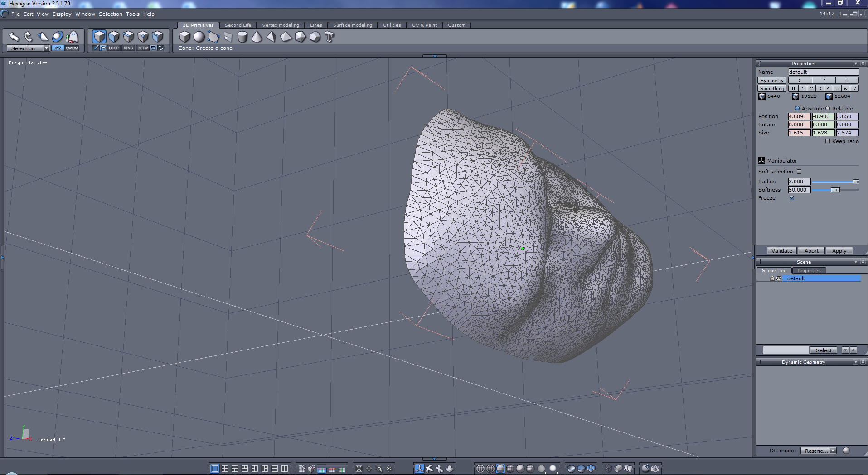Switch to auto selection mode cube
The width and height of the screenshot is (868, 475).
(157, 37)
